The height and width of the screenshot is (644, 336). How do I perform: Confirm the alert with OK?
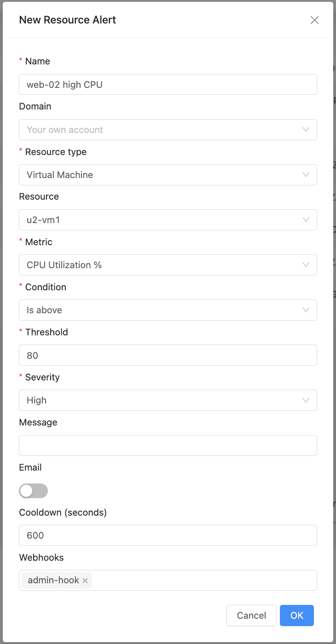(297, 615)
